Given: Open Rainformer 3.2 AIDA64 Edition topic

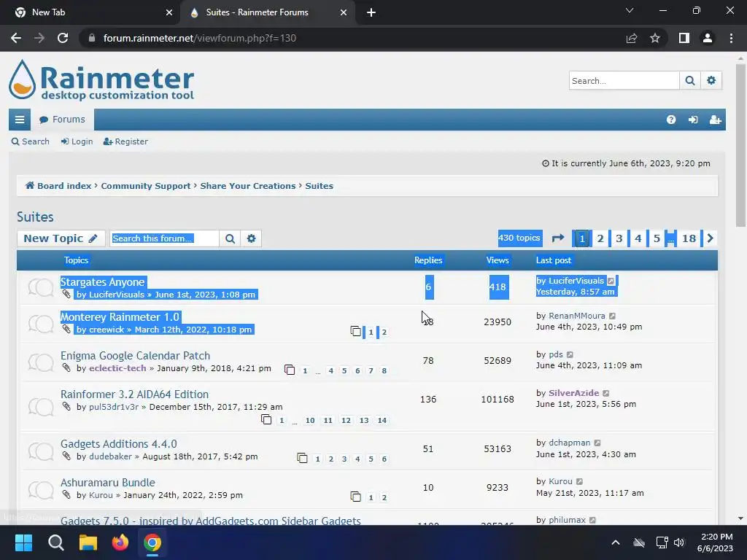Looking at the screenshot, I should tap(134, 394).
